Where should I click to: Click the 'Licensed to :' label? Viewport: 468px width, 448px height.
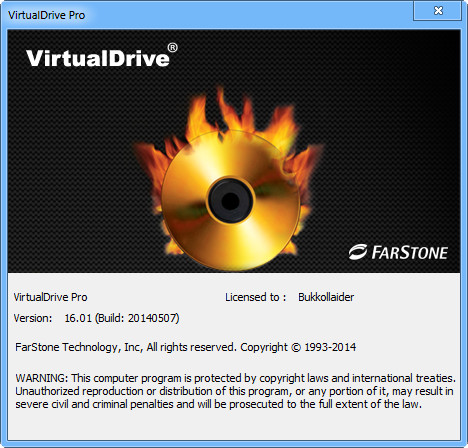pyautogui.click(x=255, y=297)
